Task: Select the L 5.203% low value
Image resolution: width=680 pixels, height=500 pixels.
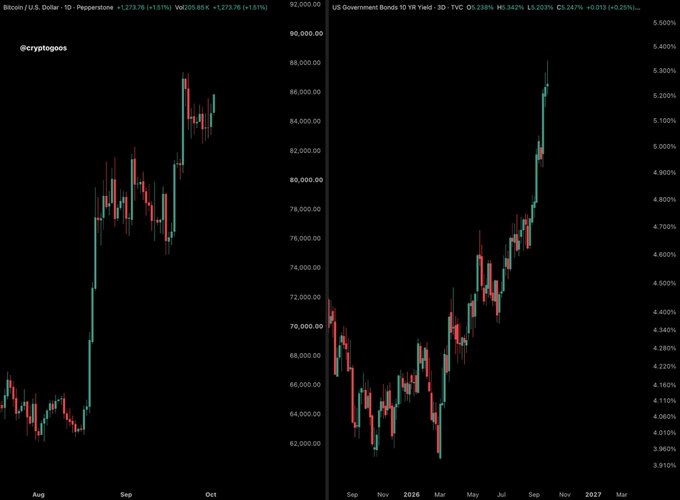Action: (539, 7)
